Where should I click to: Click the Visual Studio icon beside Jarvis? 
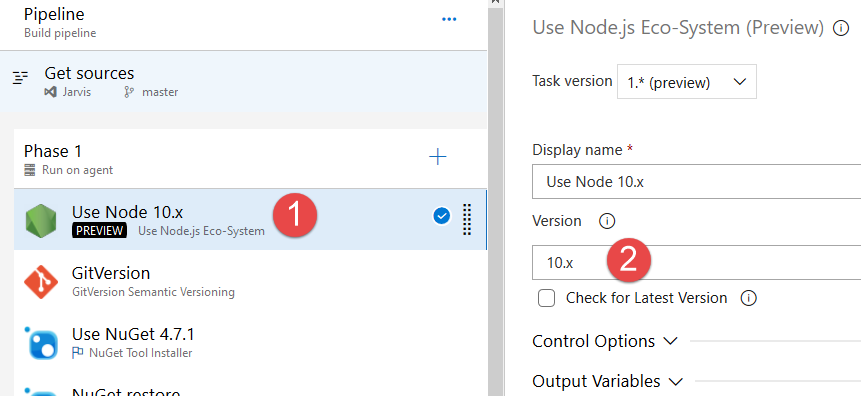51,92
